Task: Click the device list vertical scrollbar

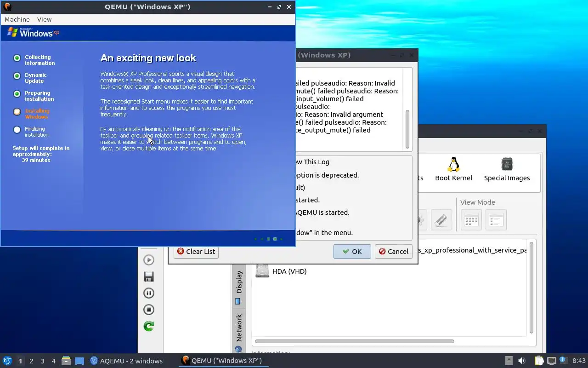Action: click(531, 287)
